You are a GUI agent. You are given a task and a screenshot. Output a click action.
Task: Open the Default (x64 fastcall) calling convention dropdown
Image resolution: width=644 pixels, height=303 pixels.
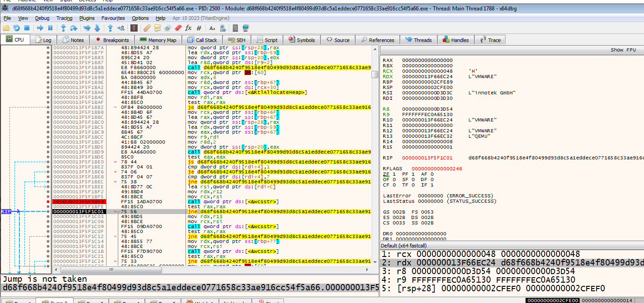[512, 245]
